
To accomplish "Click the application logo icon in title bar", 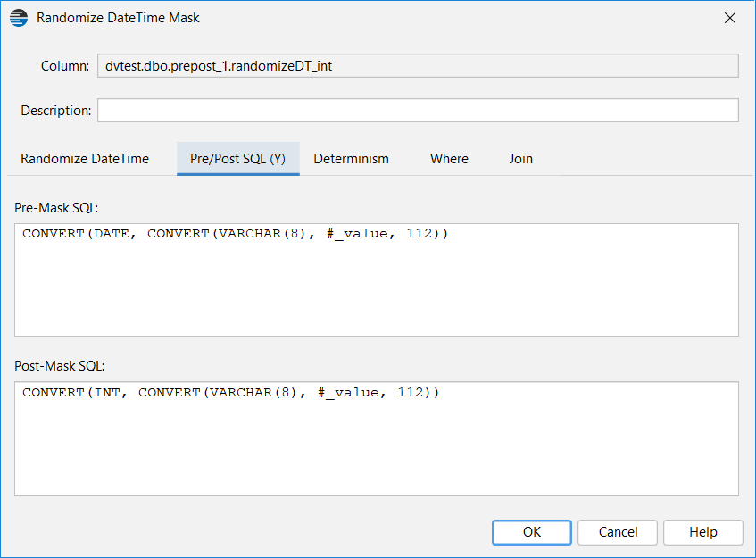I will coord(19,18).
